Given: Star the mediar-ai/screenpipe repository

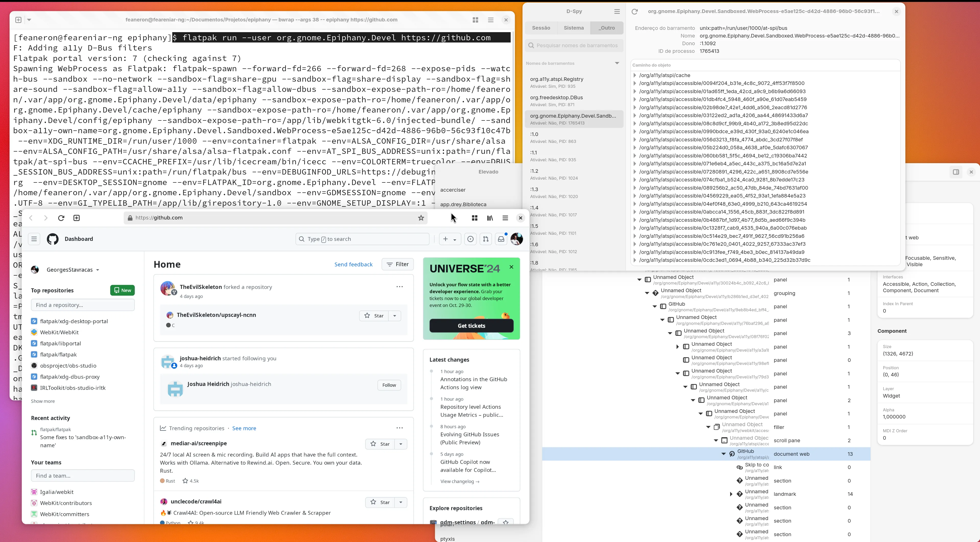Looking at the screenshot, I should coord(380,444).
